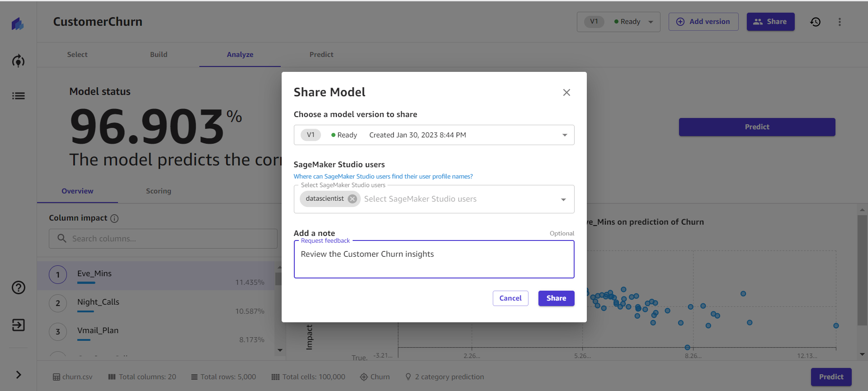Switch to the Predict tab
Viewport: 868px width, 391px height.
[x=321, y=54]
